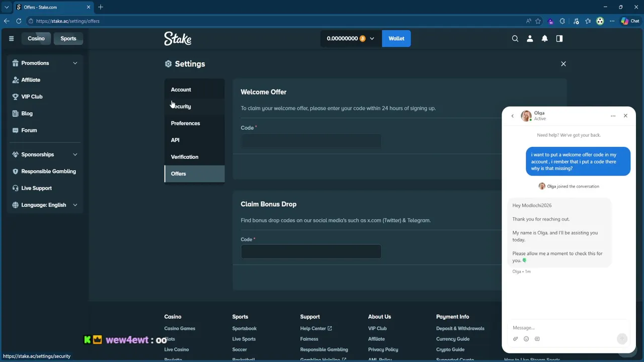
Task: Expand the Sponsorships chevron
Action: pyautogui.click(x=75, y=154)
